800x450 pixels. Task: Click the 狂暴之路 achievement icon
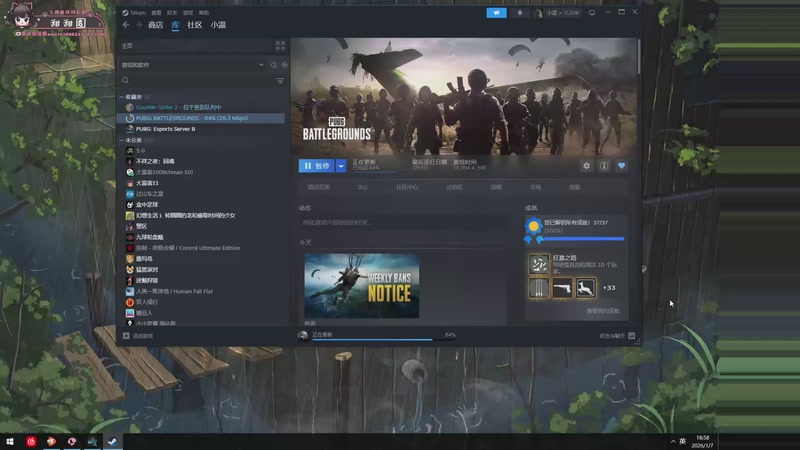(539, 264)
